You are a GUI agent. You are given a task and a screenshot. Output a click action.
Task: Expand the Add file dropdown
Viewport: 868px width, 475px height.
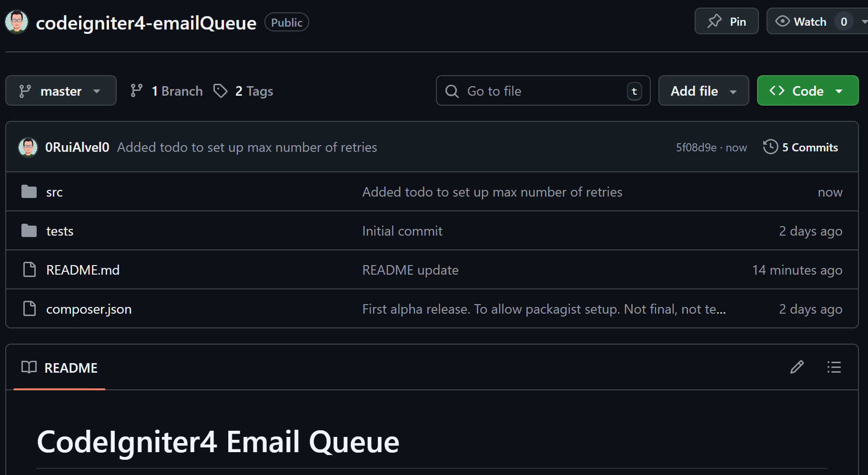tap(703, 91)
